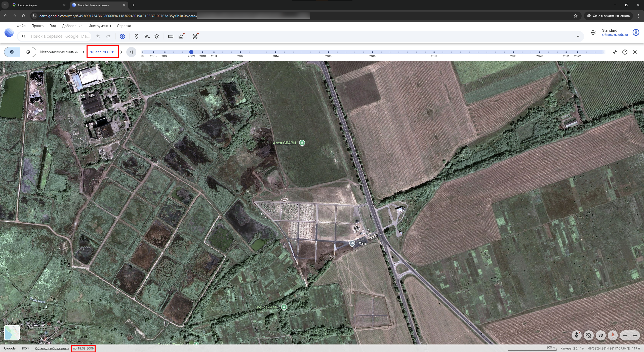Open the Инструменты menu
Image resolution: width=644 pixels, height=352 pixels.
coord(100,26)
